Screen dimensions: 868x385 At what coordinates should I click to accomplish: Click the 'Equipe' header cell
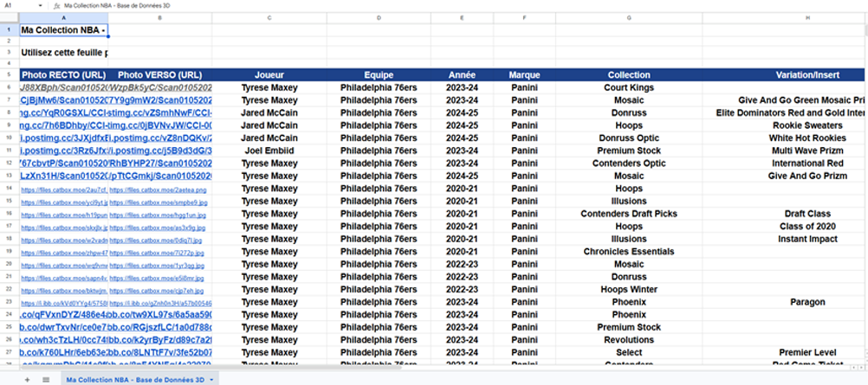click(379, 74)
